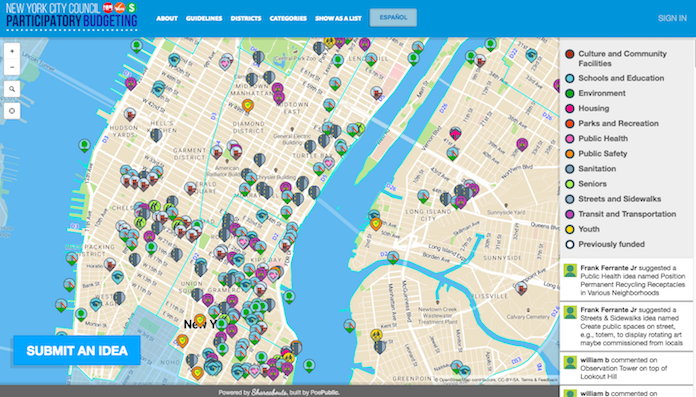Click the green Environment marker in East River by Gramercy
This screenshot has width=696, height=397.
289,296
